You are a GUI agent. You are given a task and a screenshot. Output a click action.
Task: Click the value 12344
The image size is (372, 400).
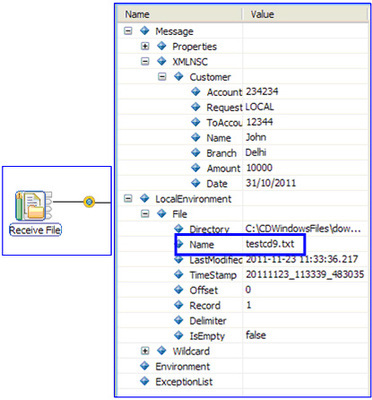(x=260, y=122)
